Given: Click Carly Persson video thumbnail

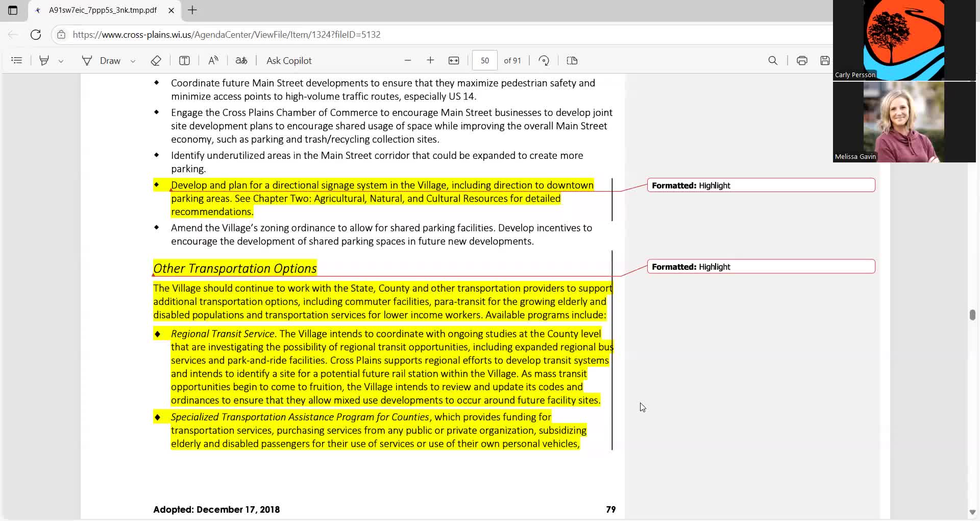Looking at the screenshot, I should coord(904,40).
